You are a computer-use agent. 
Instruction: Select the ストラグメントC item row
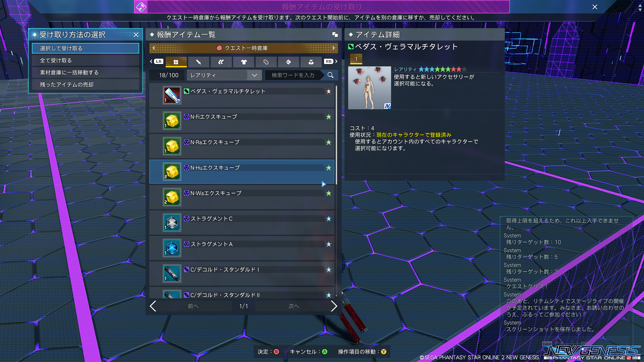pos(242,223)
